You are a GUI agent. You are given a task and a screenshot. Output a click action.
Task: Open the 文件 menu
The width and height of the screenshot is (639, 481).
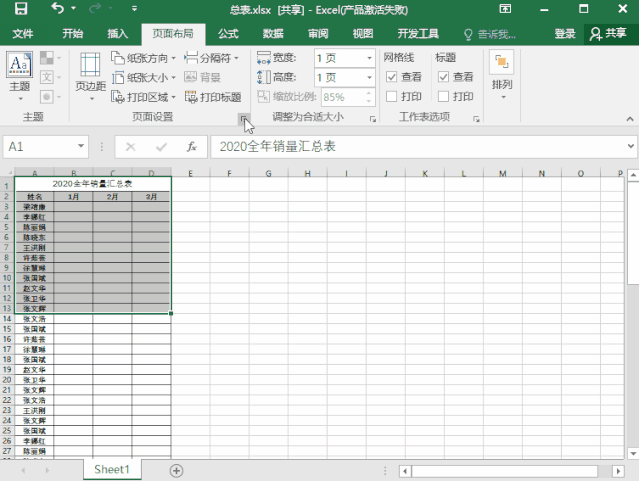coord(23,34)
